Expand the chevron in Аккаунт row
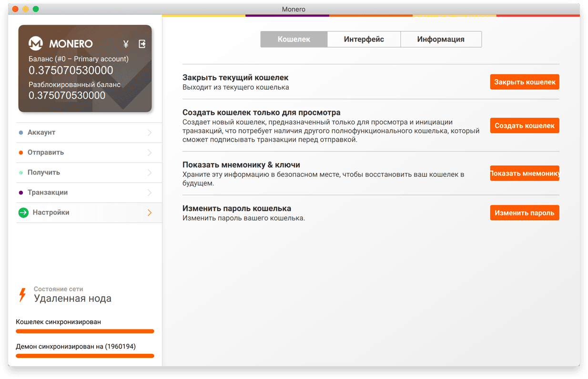Viewport: 588px width, 379px height. click(x=150, y=133)
